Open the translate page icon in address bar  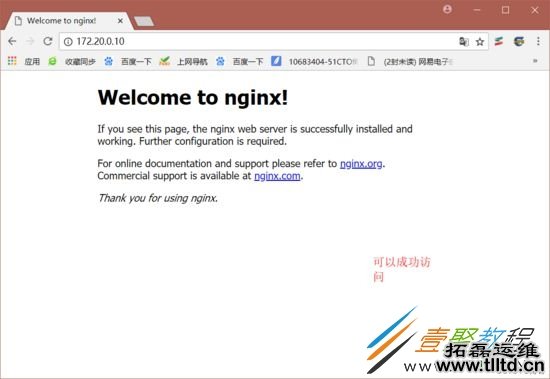(x=464, y=42)
